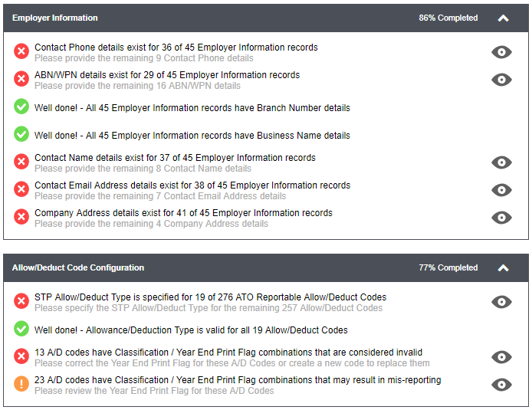View codes missing STP Allow/Deduct Type

point(501,302)
